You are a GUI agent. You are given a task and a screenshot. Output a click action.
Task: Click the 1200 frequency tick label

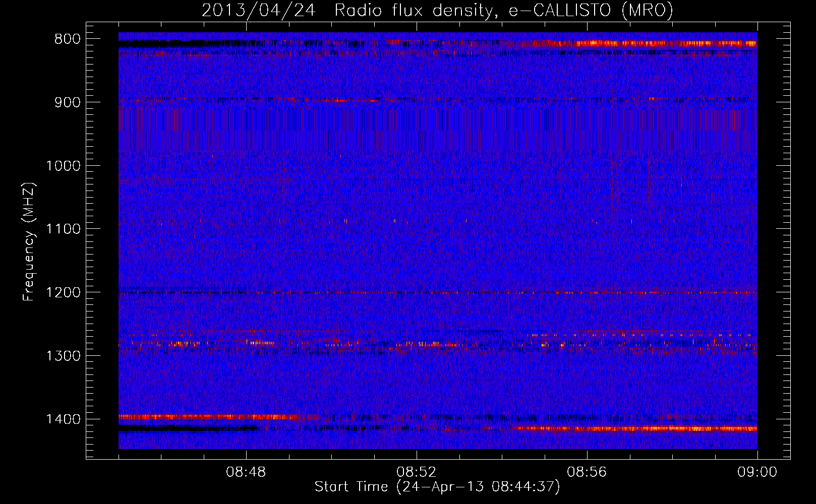pos(64,293)
